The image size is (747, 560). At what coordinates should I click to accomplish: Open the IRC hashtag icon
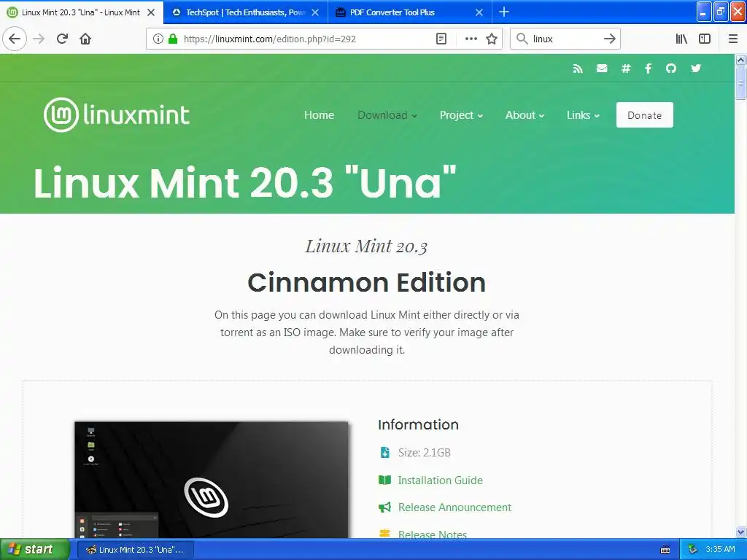(626, 69)
